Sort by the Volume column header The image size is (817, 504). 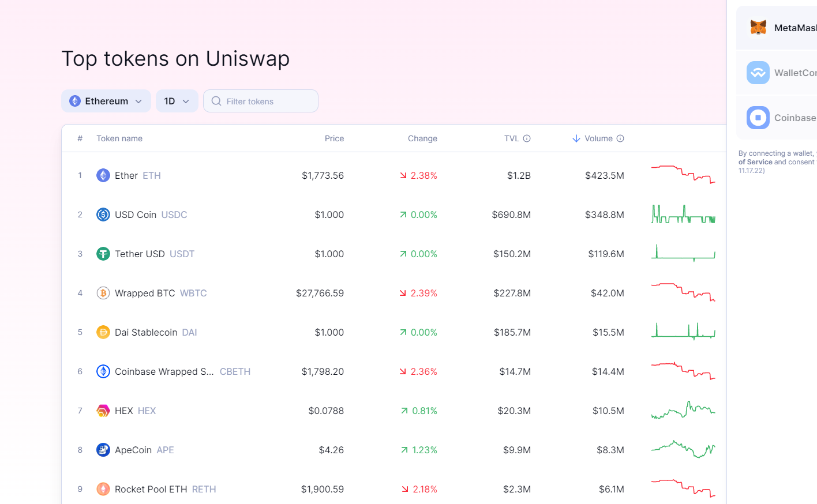[x=598, y=138]
